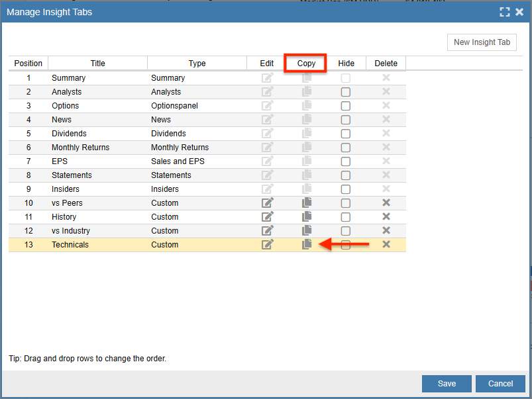The height and width of the screenshot is (399, 532).
Task: Click the Delete column header
Action: [x=386, y=64]
